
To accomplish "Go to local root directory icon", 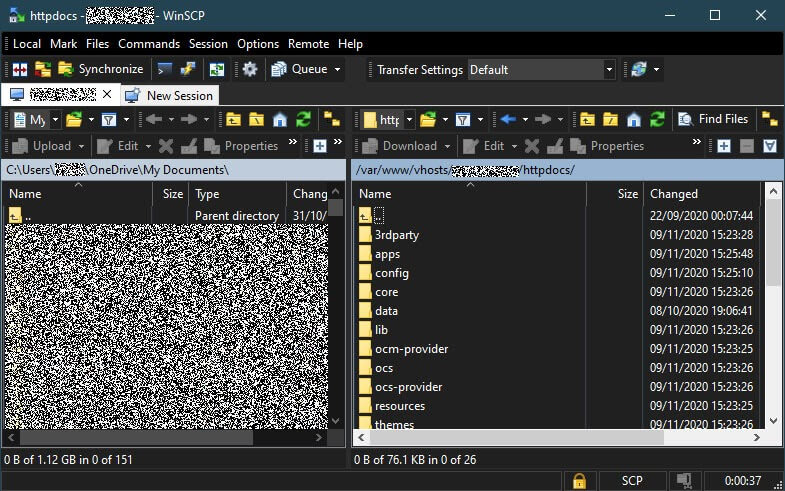I will tap(256, 120).
